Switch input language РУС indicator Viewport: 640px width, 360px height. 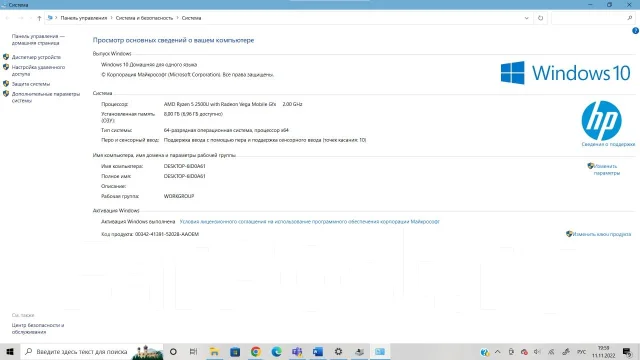(x=581, y=351)
